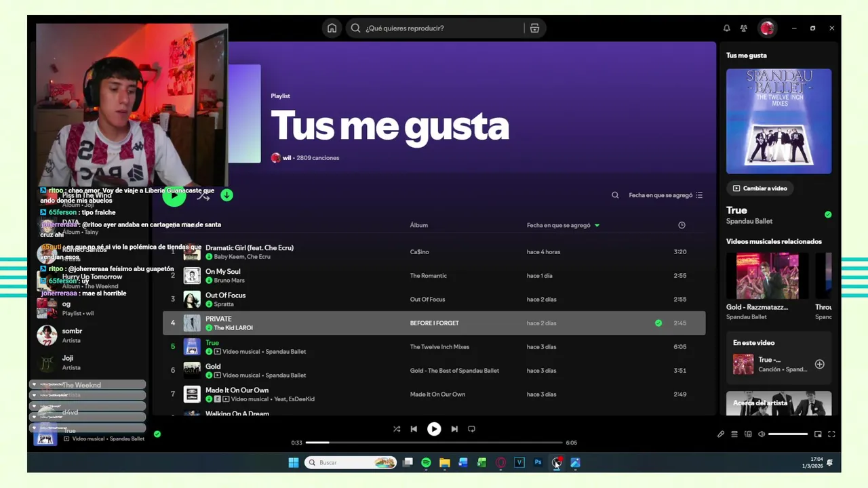868x488 pixels.
Task: Open the 'Fecha en que se agregó' sort menu
Action: pyautogui.click(x=665, y=195)
